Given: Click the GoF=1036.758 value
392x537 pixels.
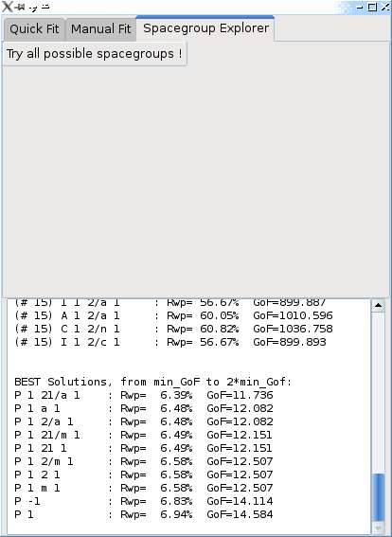Looking at the screenshot, I should click(x=294, y=329).
